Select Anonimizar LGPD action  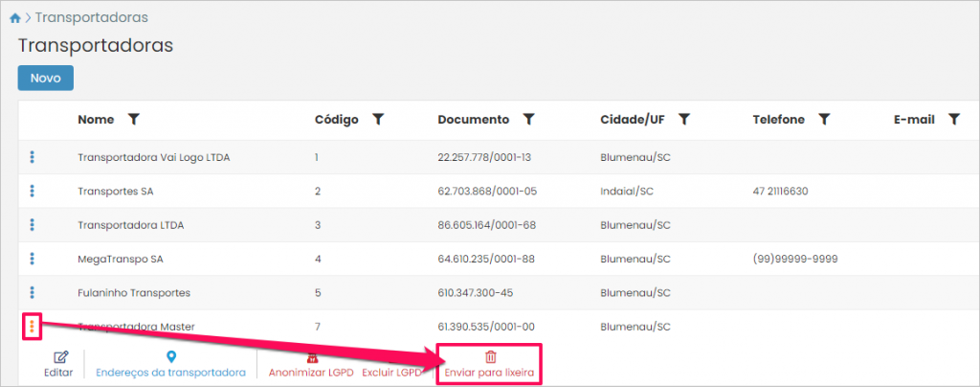point(310,364)
